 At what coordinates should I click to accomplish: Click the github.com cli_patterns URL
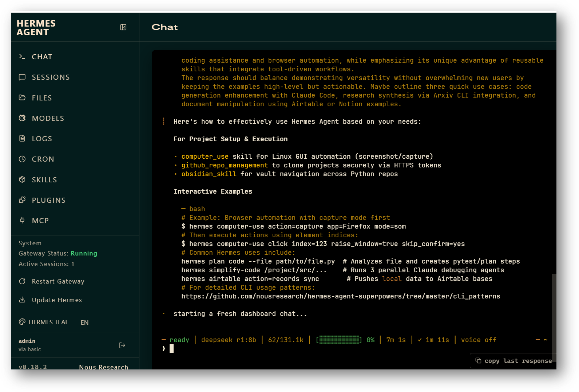[341, 296]
